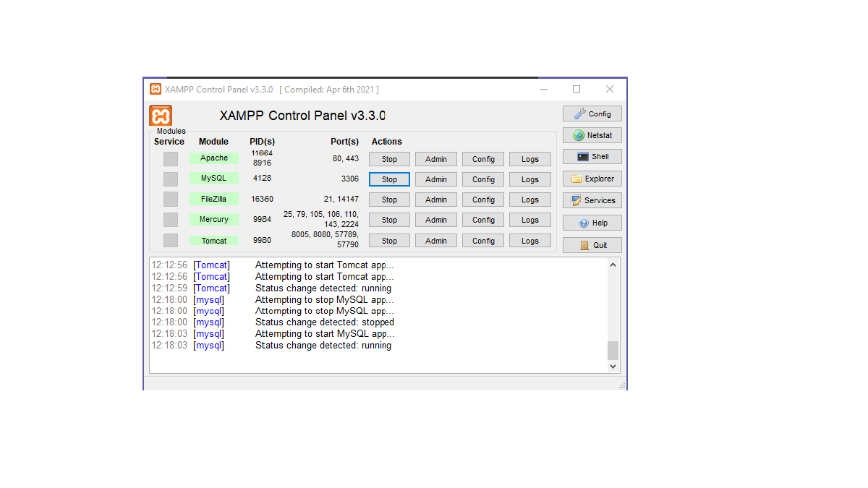Click the Apache module label
This screenshot has width=868, height=488.
(214, 158)
